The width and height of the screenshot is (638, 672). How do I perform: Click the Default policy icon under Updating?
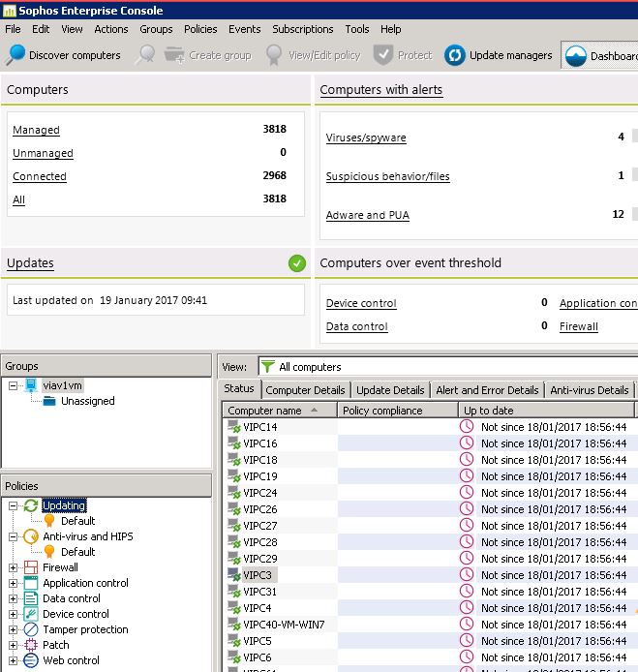pyautogui.click(x=49, y=521)
